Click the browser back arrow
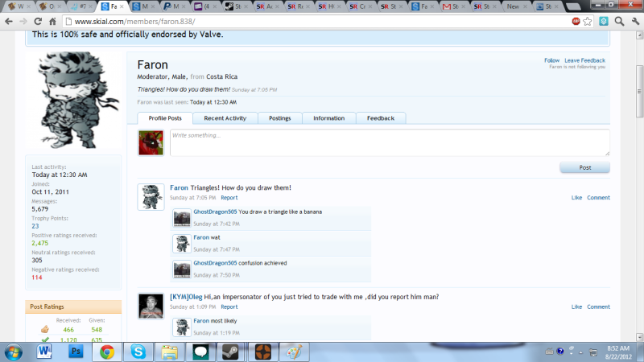The width and height of the screenshot is (644, 362). [9, 20]
